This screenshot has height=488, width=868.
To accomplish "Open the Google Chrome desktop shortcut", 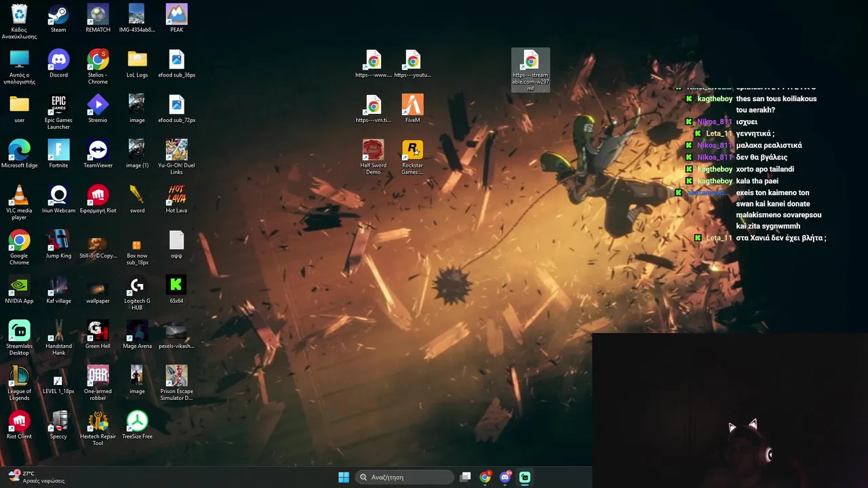I will click(x=19, y=248).
